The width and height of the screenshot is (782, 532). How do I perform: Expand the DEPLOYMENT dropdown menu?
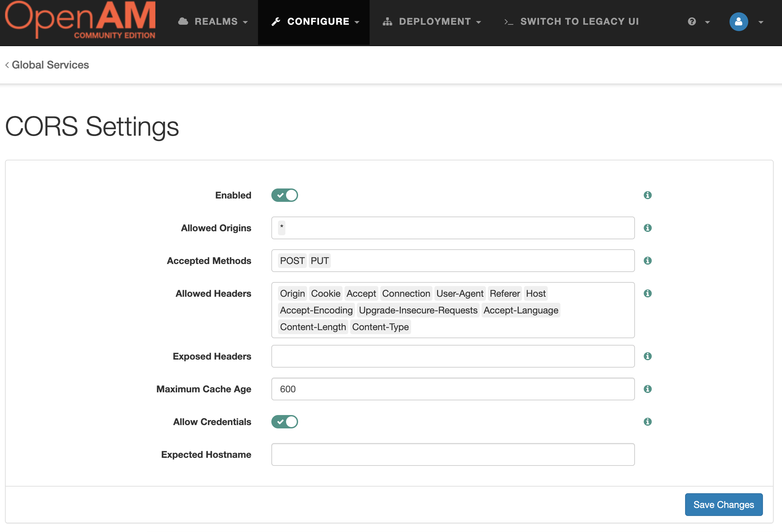coord(432,21)
